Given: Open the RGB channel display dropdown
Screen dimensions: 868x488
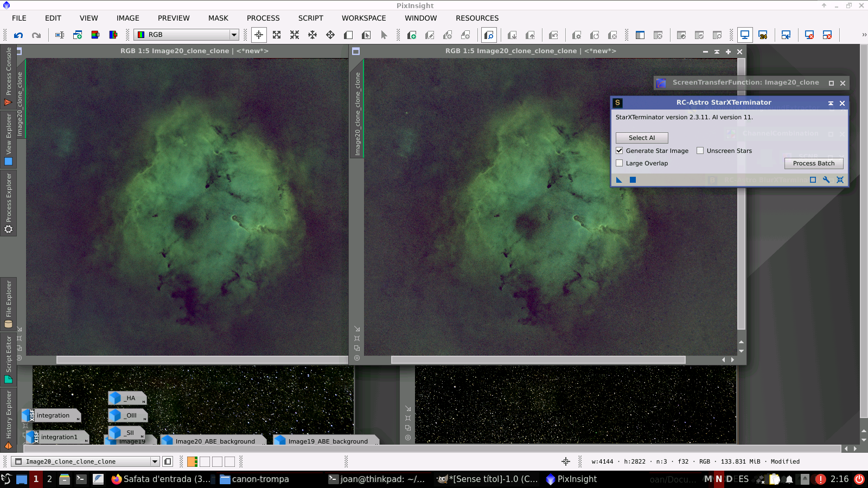Looking at the screenshot, I should pos(234,35).
